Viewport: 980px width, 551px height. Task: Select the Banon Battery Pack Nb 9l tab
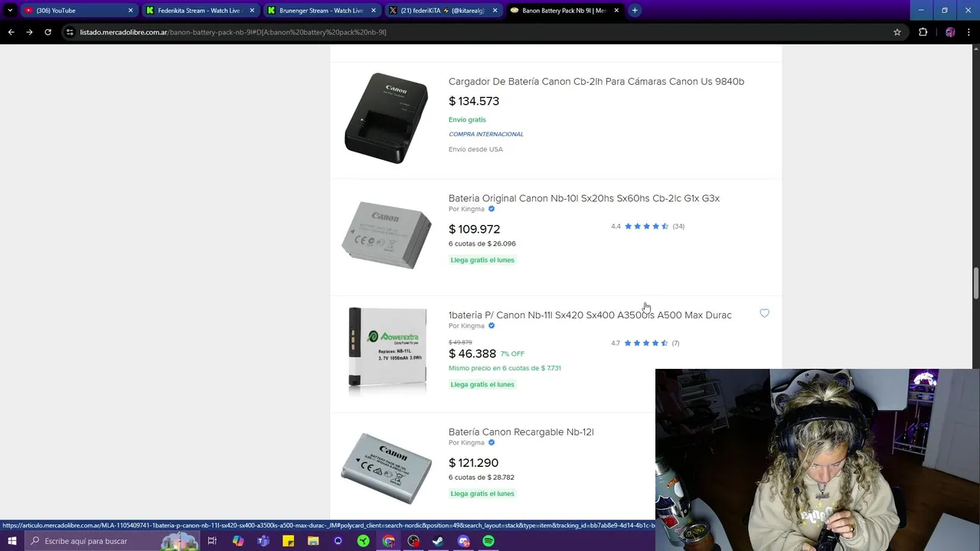565,10
